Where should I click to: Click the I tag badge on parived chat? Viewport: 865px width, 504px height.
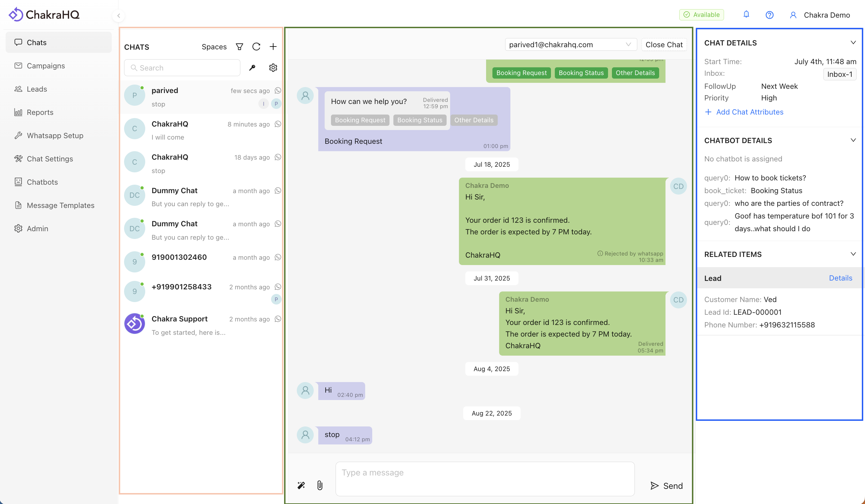[x=263, y=104]
